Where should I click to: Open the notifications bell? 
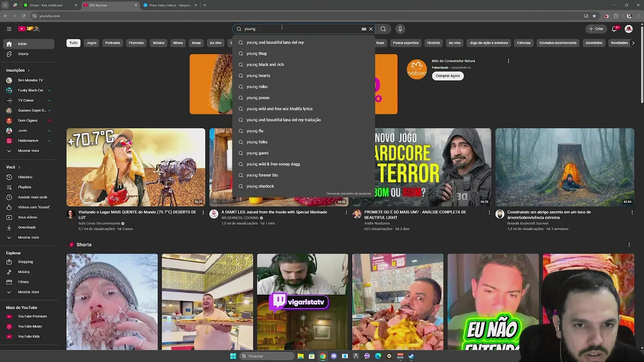coord(614,29)
